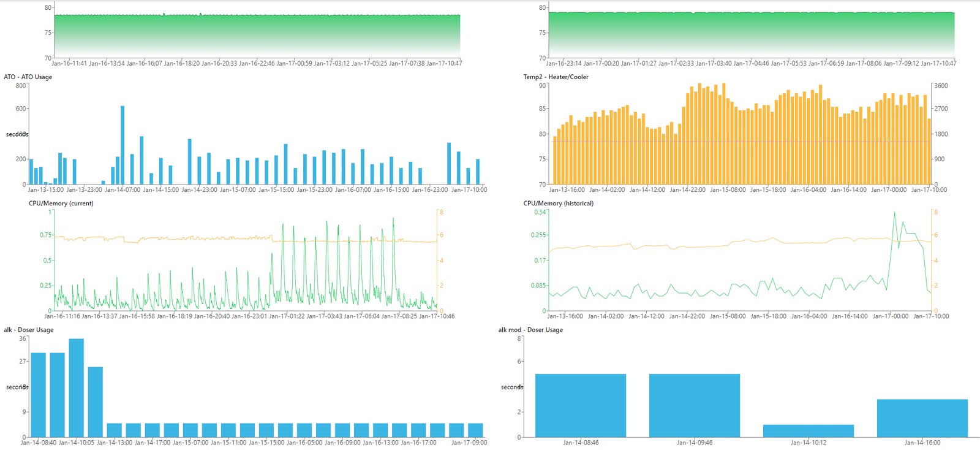The width and height of the screenshot is (980, 450).
Task: Click the 'Temp2 - Heater/Cooler' chart title
Action: click(x=556, y=77)
